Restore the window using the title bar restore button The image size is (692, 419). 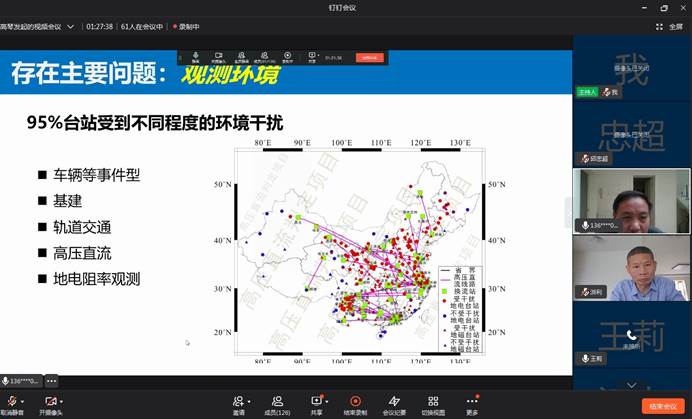coord(664,8)
